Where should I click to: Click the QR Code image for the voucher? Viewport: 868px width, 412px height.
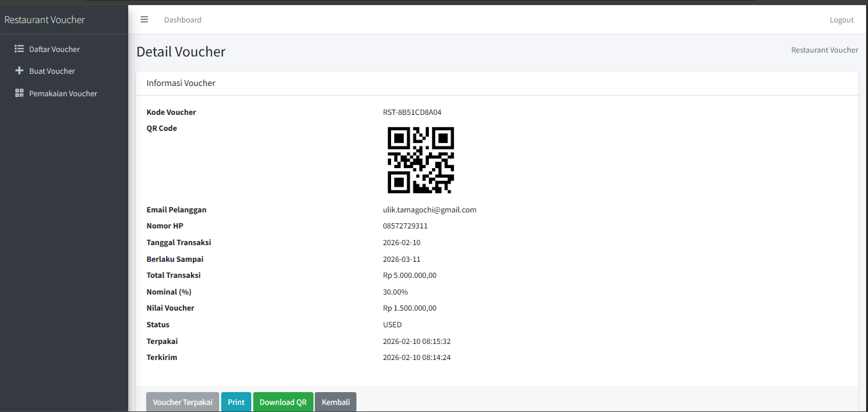click(421, 160)
